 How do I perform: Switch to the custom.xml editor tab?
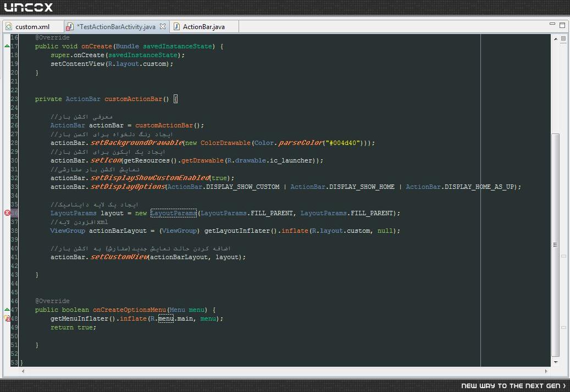32,27
